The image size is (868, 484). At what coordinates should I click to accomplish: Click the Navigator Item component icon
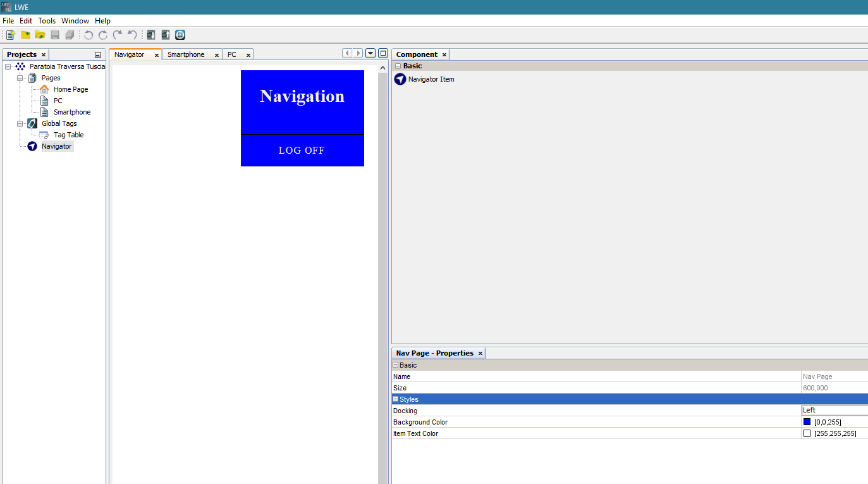(400, 79)
